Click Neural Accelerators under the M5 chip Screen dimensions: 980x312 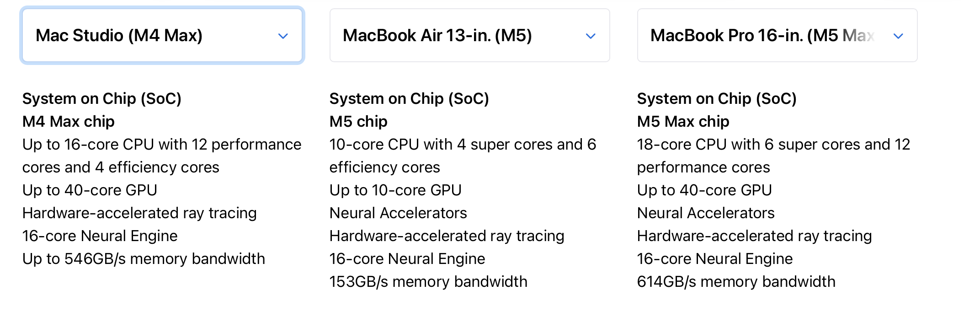click(x=398, y=213)
